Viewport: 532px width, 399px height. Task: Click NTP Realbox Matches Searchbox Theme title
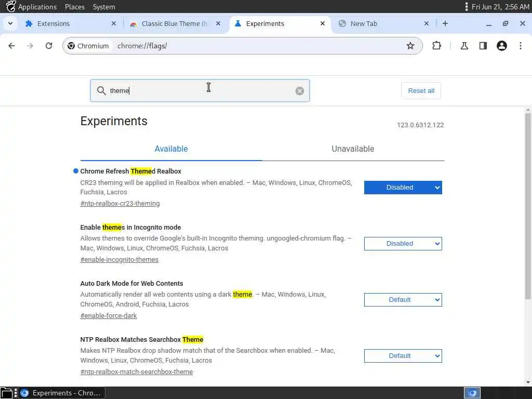(142, 340)
